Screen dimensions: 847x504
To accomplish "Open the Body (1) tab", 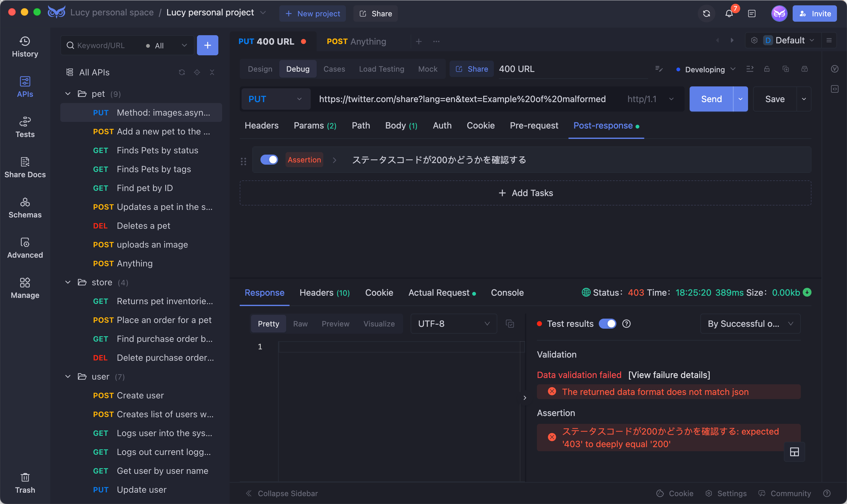I will [401, 126].
